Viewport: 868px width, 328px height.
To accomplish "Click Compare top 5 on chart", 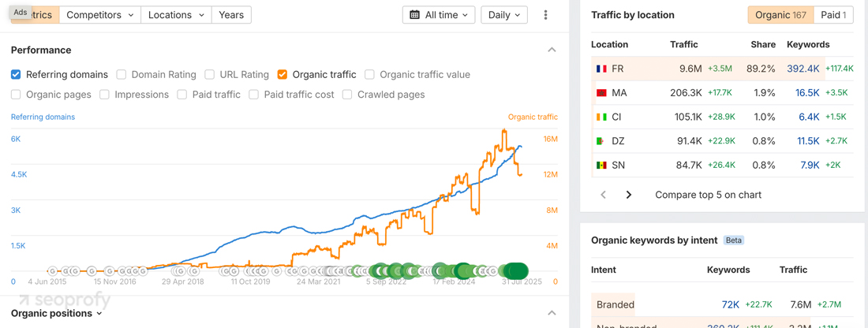I will pos(708,195).
